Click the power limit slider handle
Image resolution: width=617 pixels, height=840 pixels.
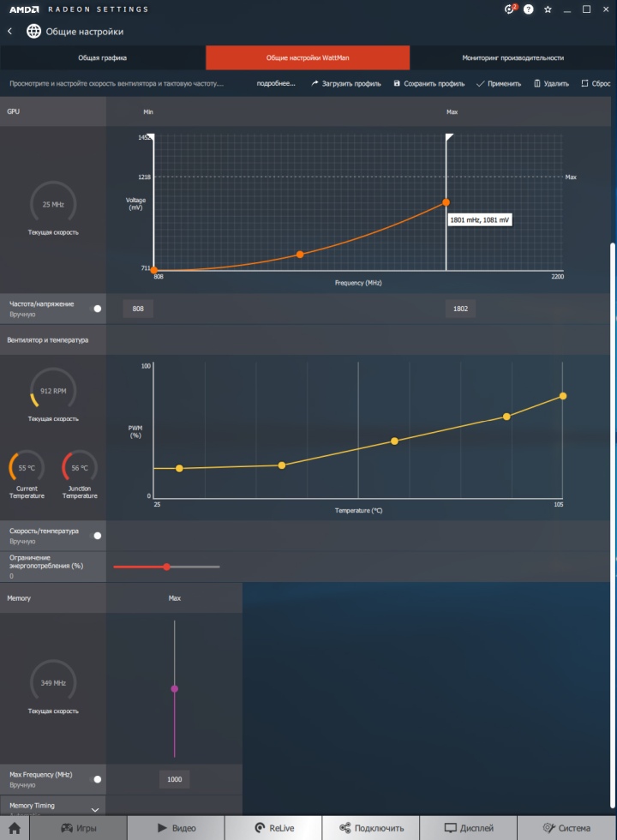[x=166, y=567]
